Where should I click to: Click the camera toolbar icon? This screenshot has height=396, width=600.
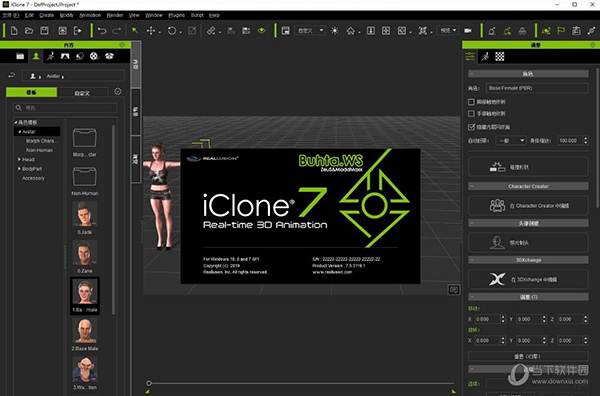468,31
